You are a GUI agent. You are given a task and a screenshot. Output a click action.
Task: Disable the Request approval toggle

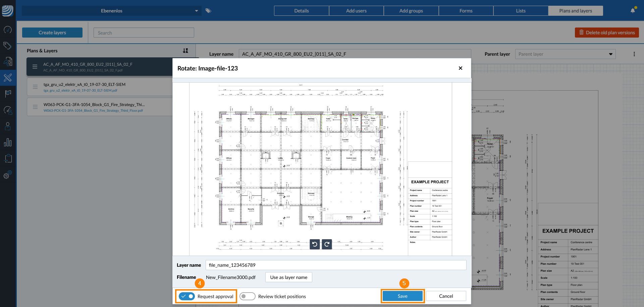click(x=187, y=296)
